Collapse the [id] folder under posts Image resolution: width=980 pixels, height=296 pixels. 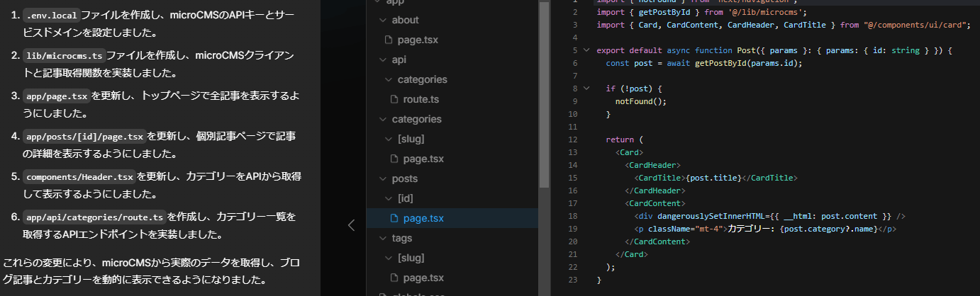[389, 198]
